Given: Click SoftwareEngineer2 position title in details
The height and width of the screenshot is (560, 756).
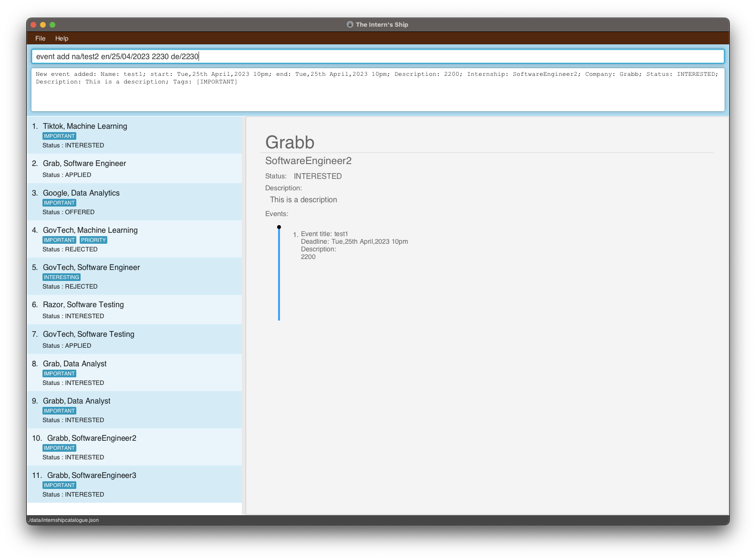Looking at the screenshot, I should 308,161.
